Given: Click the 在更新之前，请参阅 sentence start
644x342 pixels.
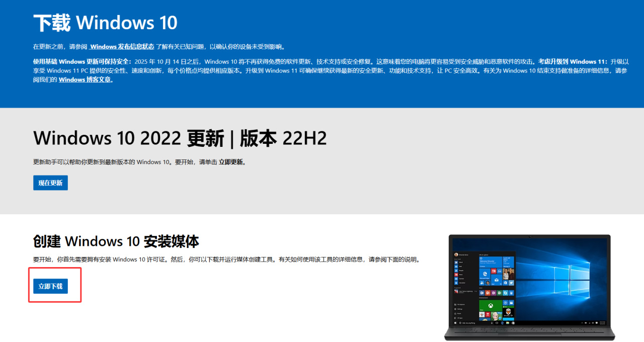Looking at the screenshot, I should pyautogui.click(x=60, y=47).
